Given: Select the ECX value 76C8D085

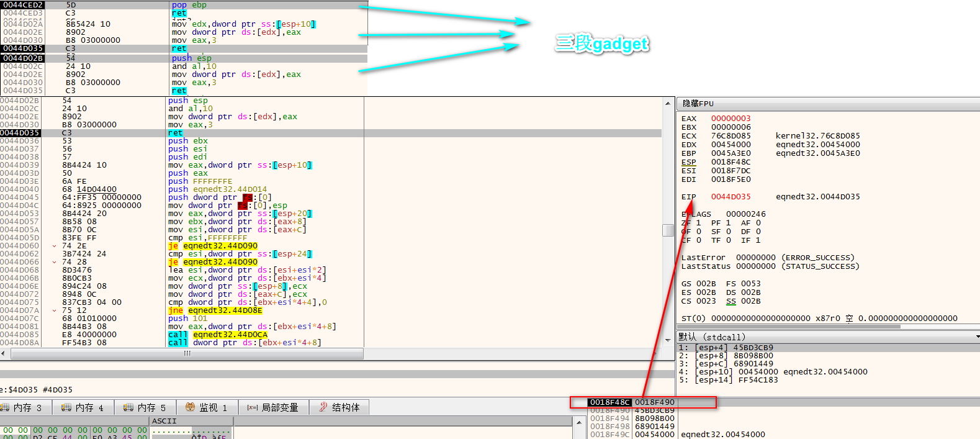Looking at the screenshot, I should [x=731, y=136].
